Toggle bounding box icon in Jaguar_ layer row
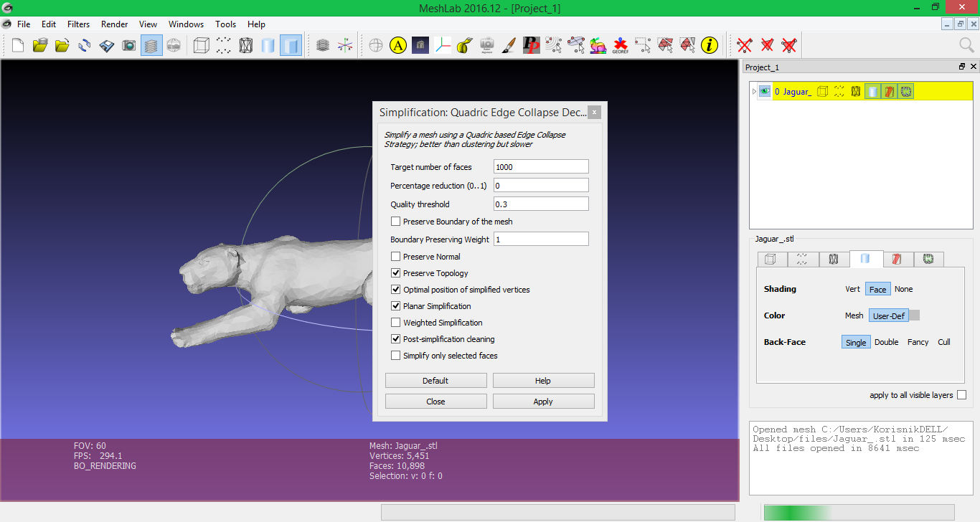 (823, 92)
